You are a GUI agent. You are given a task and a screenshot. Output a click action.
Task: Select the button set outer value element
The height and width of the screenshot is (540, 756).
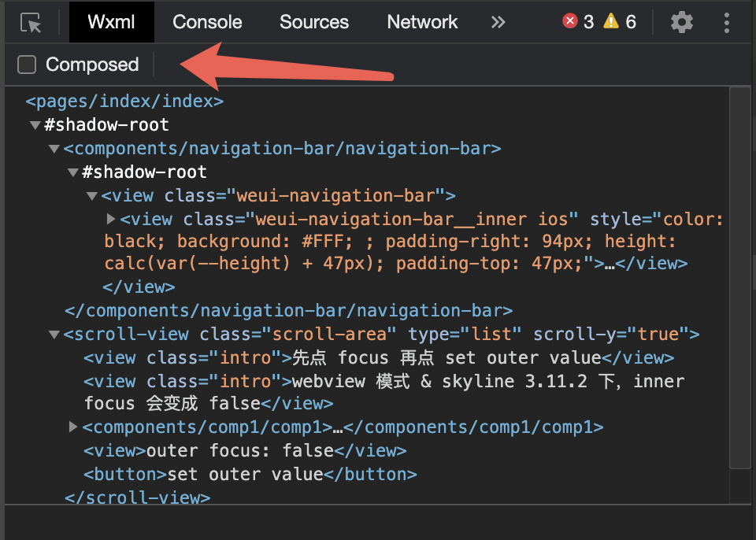[x=250, y=475]
